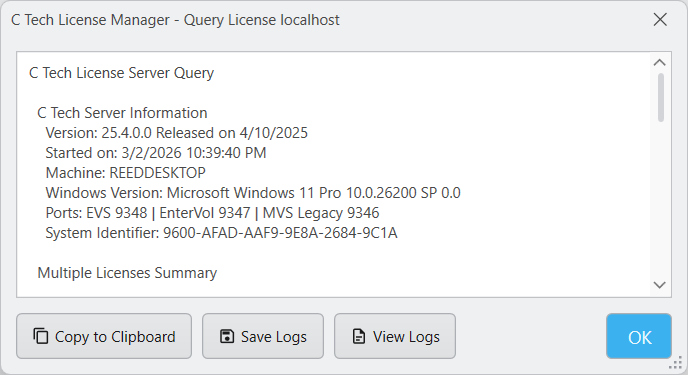Click the 'C Tech License Server Query' heading
This screenshot has height=375, width=688.
click(x=122, y=73)
